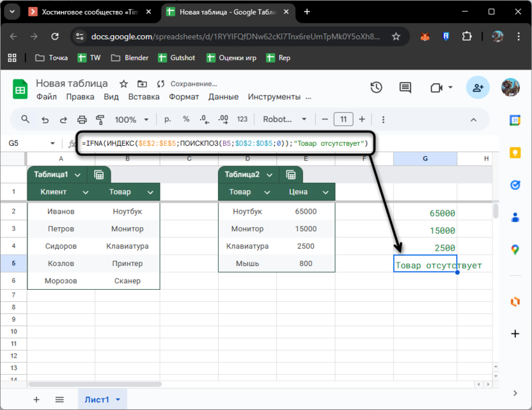The width and height of the screenshot is (532, 410).
Task: Select the paint format roller tool
Action: [100, 120]
